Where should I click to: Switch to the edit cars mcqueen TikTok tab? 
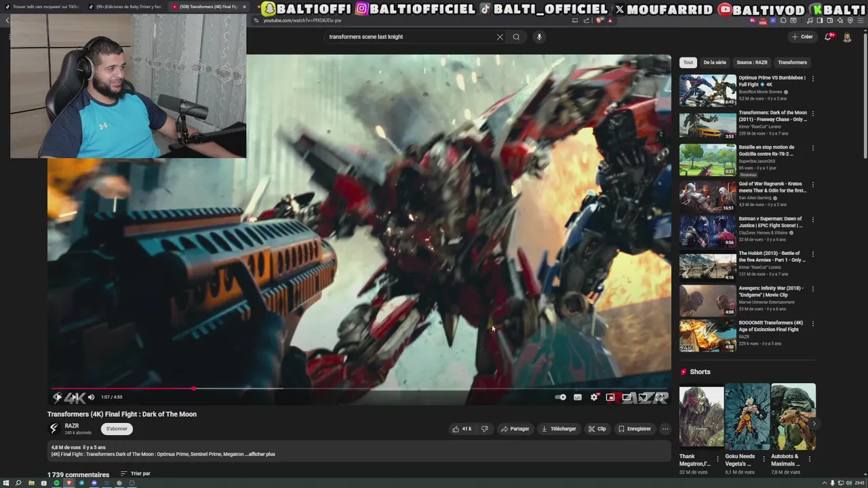click(41, 7)
